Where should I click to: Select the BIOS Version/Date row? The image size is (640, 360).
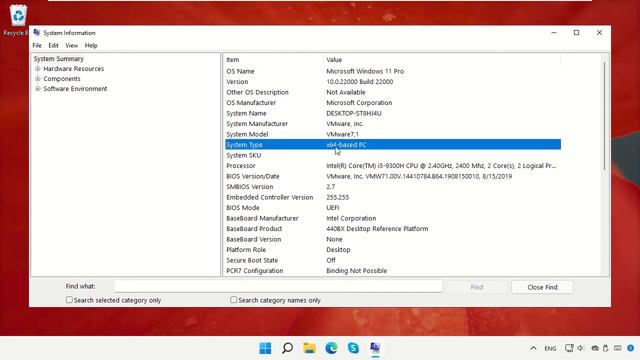click(x=393, y=176)
